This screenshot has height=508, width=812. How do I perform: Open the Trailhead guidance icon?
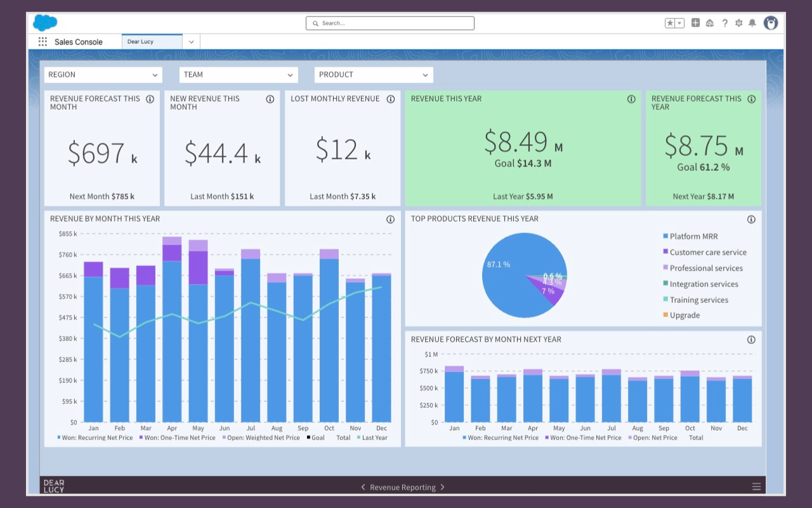710,23
